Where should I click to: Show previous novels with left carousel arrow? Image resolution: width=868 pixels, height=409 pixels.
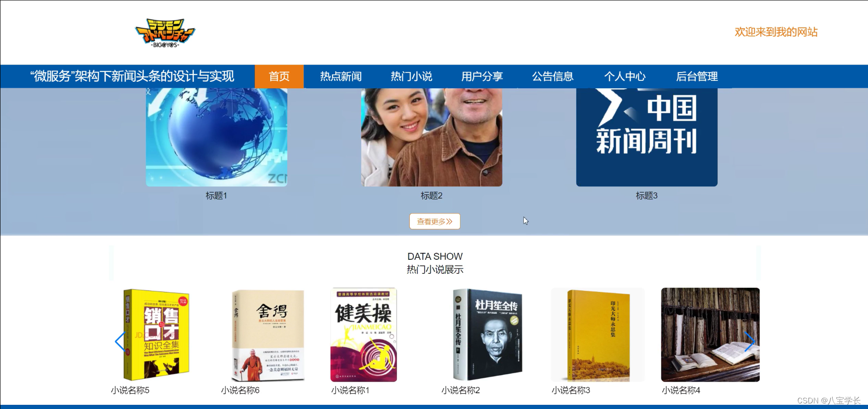click(x=120, y=342)
